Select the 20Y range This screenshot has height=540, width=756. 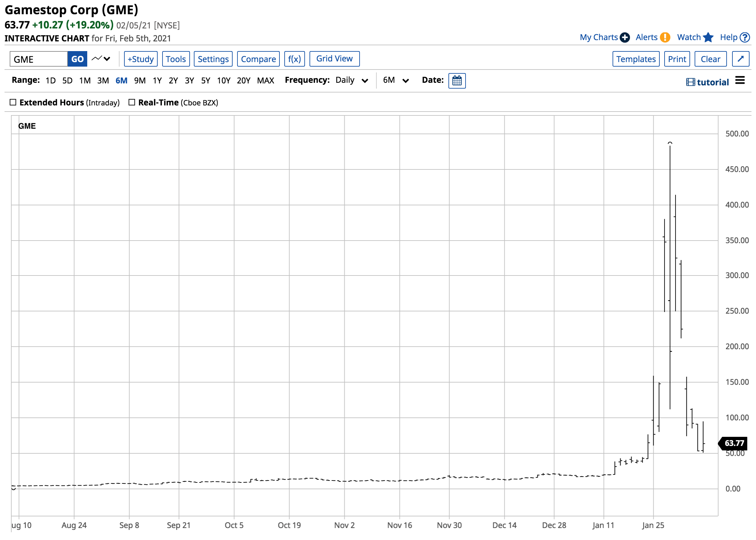click(x=244, y=81)
